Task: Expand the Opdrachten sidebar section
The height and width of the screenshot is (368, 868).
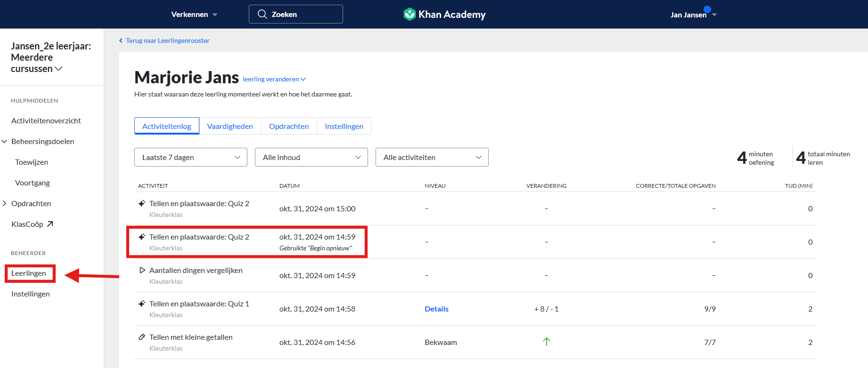Action: [x=5, y=203]
